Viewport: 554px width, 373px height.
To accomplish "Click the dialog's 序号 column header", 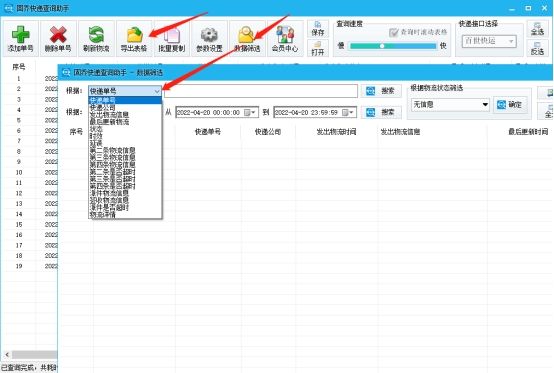I will pos(76,132).
